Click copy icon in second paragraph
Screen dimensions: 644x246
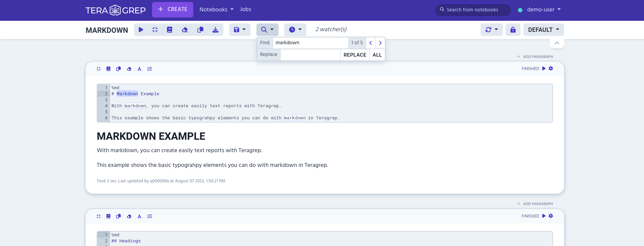point(118,216)
